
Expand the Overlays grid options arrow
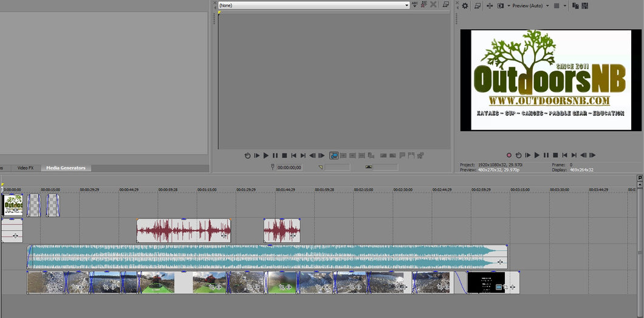point(565,5)
